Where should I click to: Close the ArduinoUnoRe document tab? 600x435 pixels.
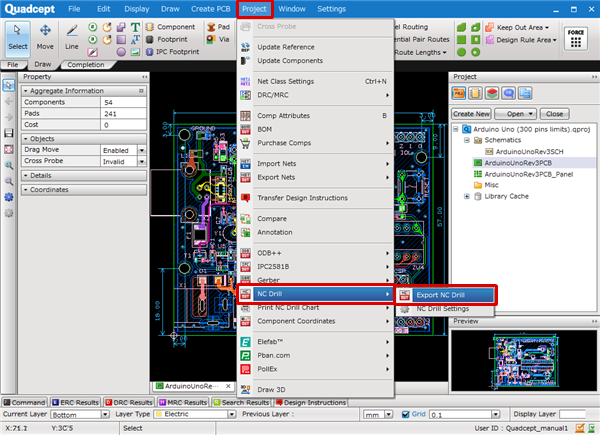point(228,386)
